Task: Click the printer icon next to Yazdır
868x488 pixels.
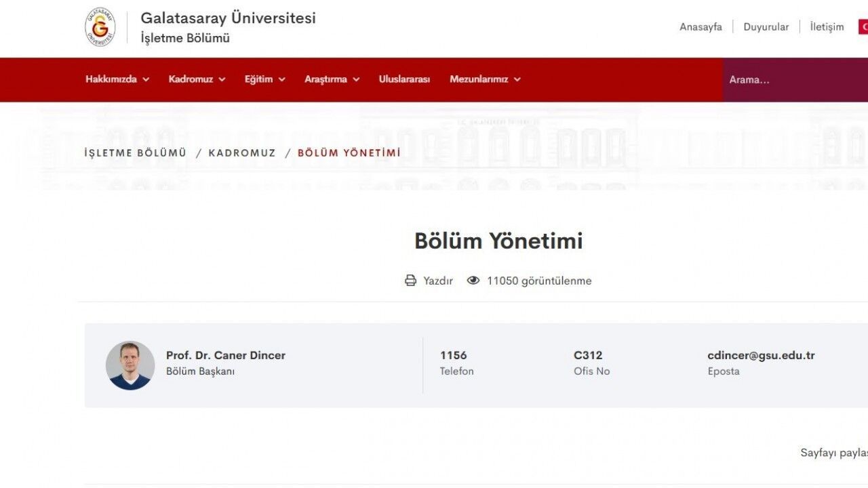Action: pos(410,281)
